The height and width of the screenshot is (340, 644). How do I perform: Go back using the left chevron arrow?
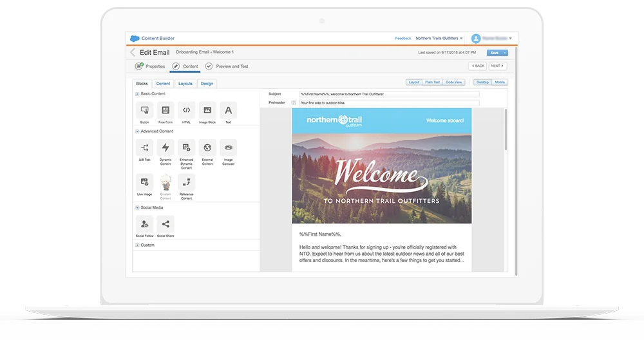132,52
